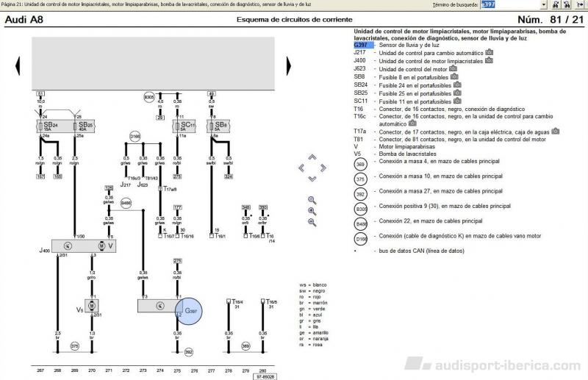Screen dimensions: 588x380
Task: Click the T17a/8 connector label
Action: tap(170, 189)
